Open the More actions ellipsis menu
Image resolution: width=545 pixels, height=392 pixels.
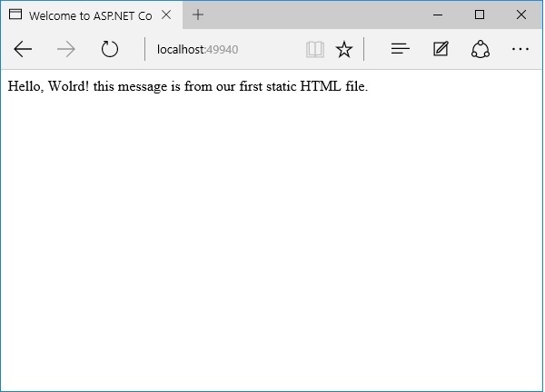(520, 50)
